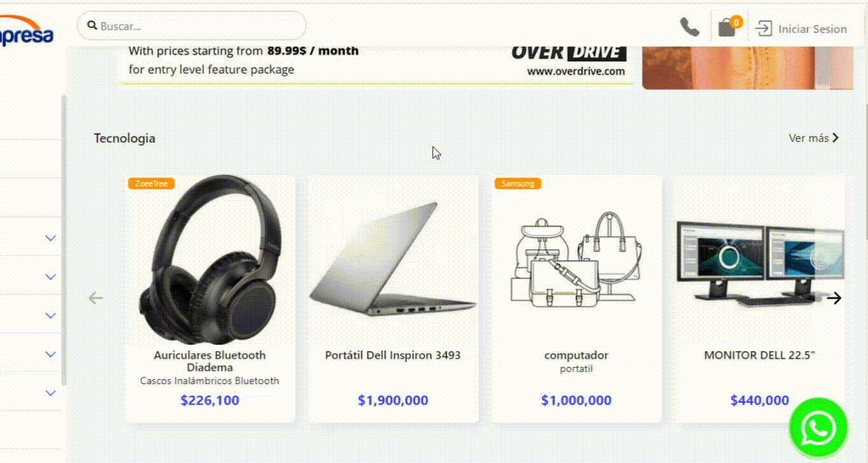This screenshot has height=463, width=868.
Task: Expand the last sidebar chevron
Action: coord(51,393)
